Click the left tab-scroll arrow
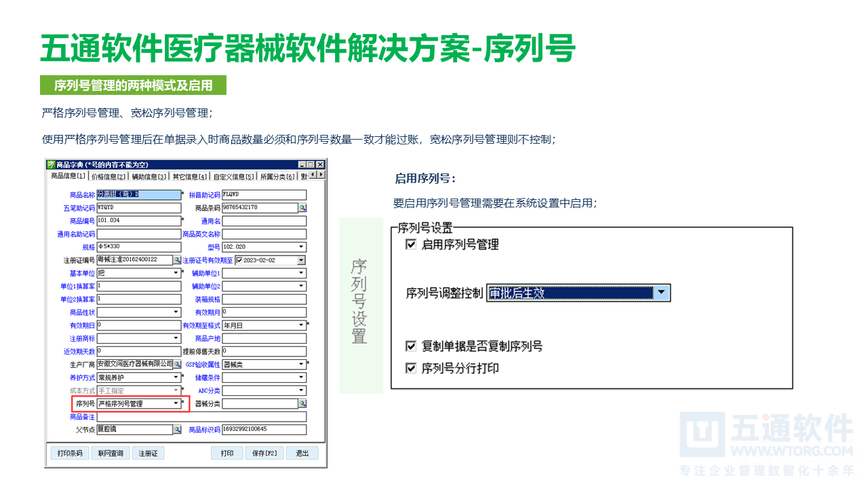Viewport: 868px width, 488px height. pyautogui.click(x=312, y=174)
